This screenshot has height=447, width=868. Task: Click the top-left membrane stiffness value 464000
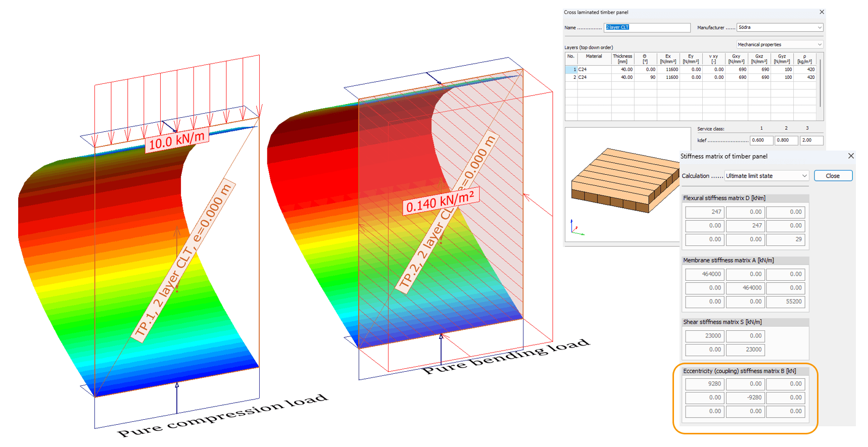click(705, 274)
